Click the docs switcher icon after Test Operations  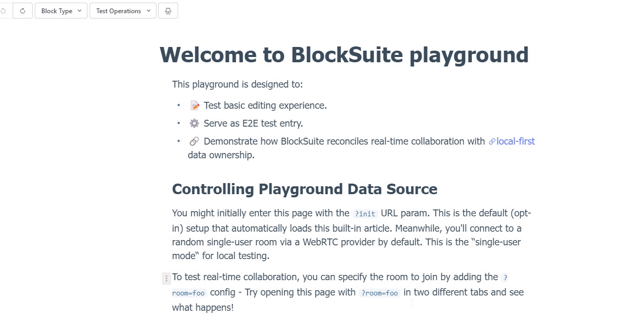168,10
